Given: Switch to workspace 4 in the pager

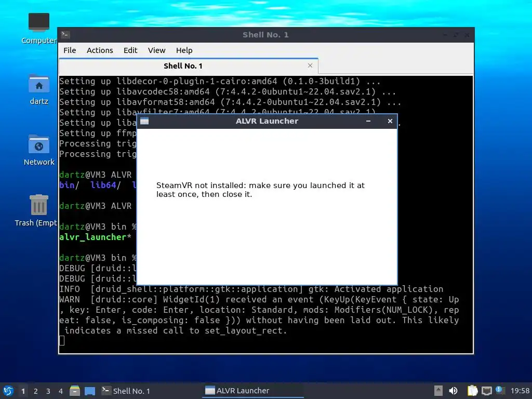Looking at the screenshot, I should pyautogui.click(x=61, y=391).
